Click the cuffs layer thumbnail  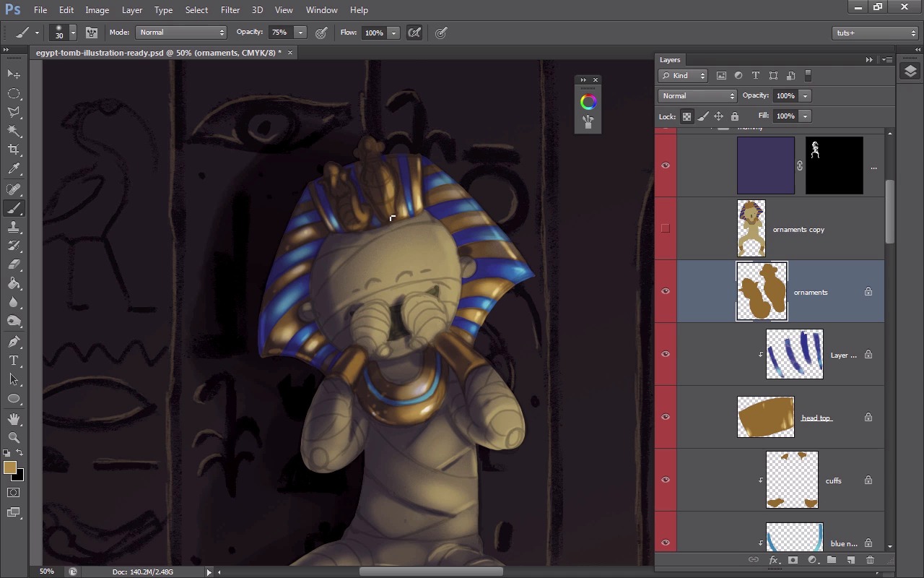(791, 480)
